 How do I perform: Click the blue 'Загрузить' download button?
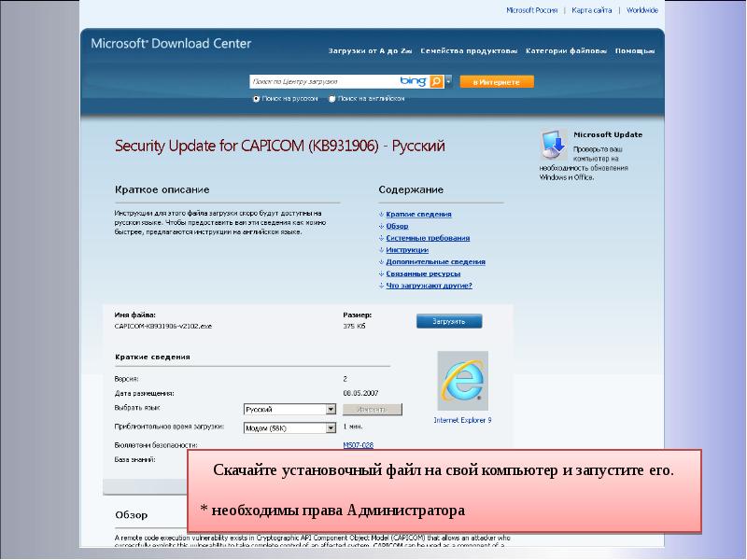(449, 321)
